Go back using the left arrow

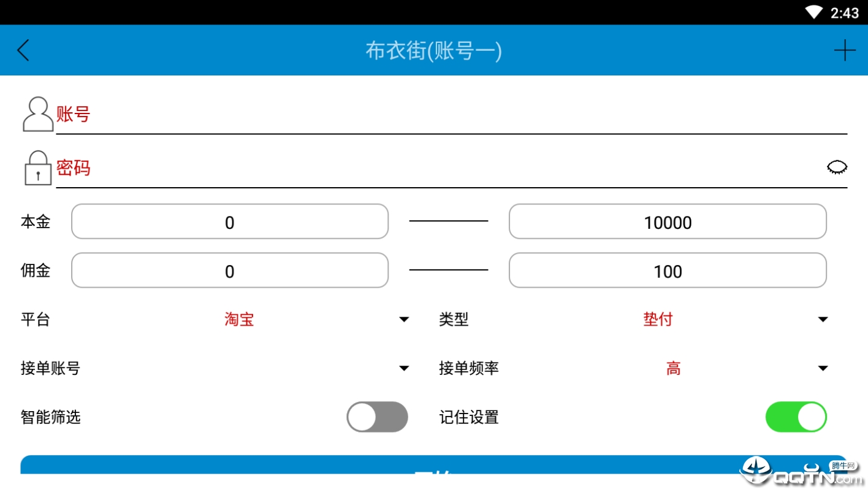point(23,50)
